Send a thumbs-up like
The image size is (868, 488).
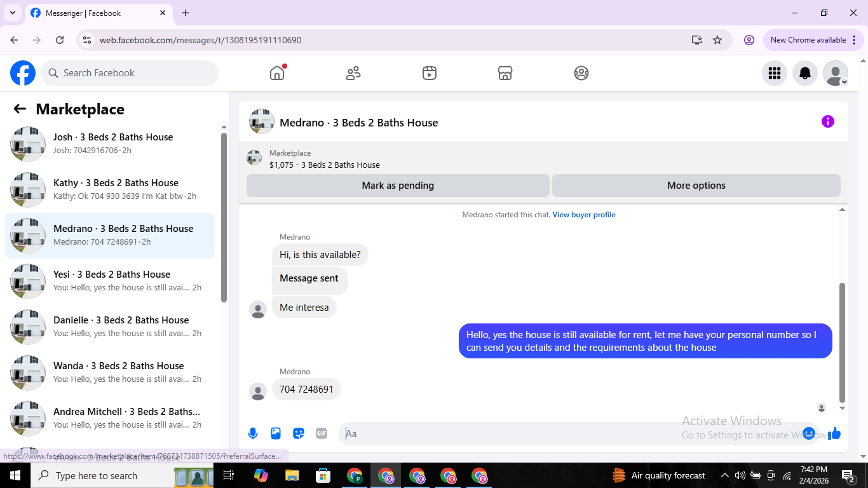[834, 433]
